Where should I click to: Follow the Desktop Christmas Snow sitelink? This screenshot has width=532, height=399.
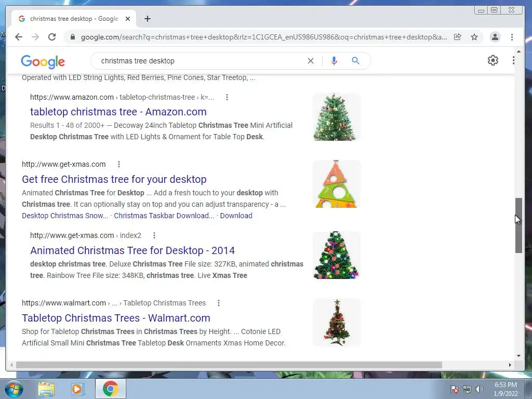tap(65, 216)
